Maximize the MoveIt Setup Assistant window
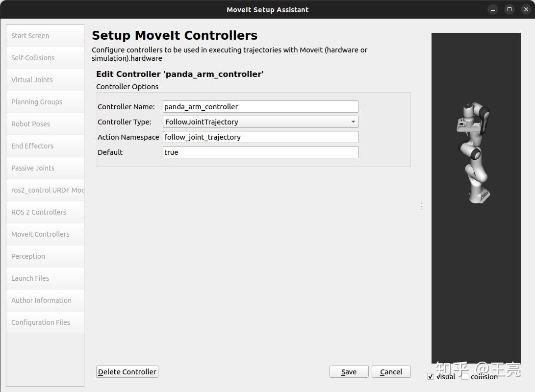Screen dimensions: 535x392 pyautogui.click(x=510, y=9)
